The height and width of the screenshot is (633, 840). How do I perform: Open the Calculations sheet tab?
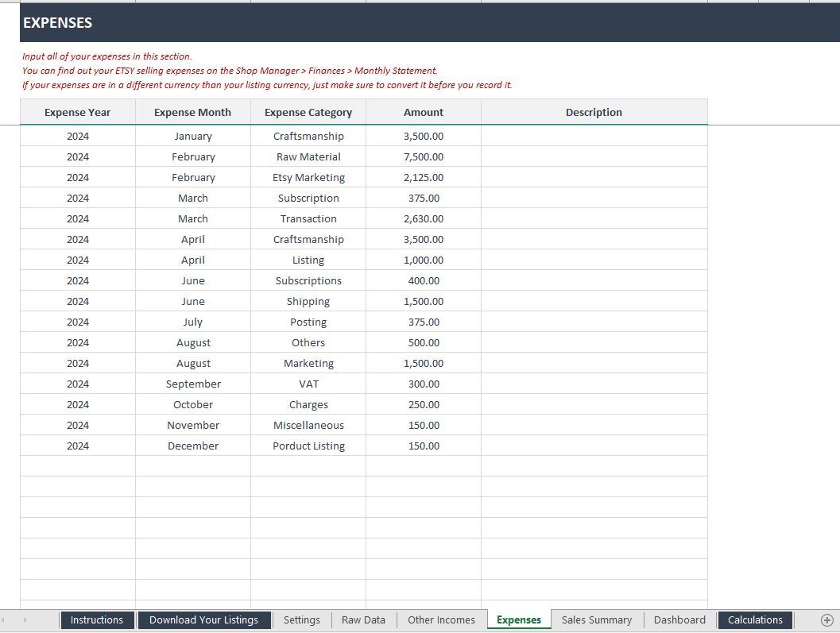[755, 620]
